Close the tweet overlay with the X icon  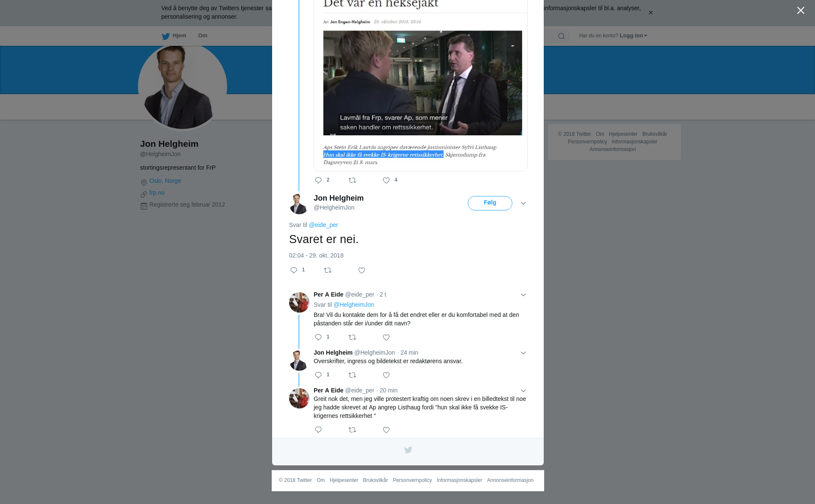click(x=801, y=11)
